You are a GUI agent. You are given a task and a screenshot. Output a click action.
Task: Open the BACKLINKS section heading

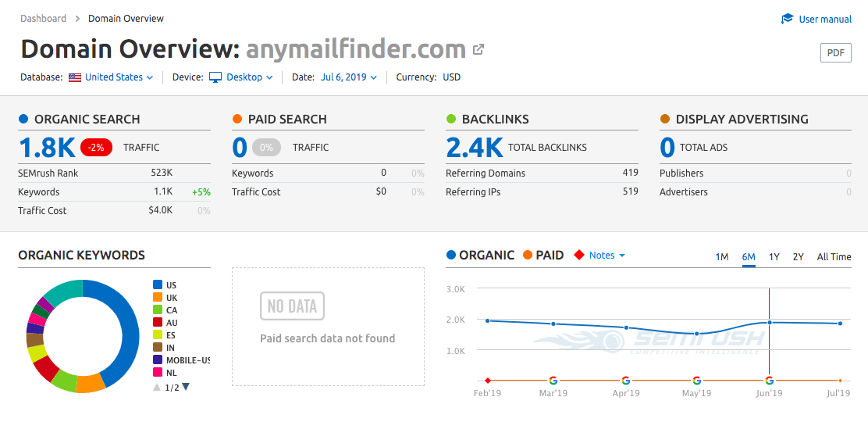coord(496,120)
